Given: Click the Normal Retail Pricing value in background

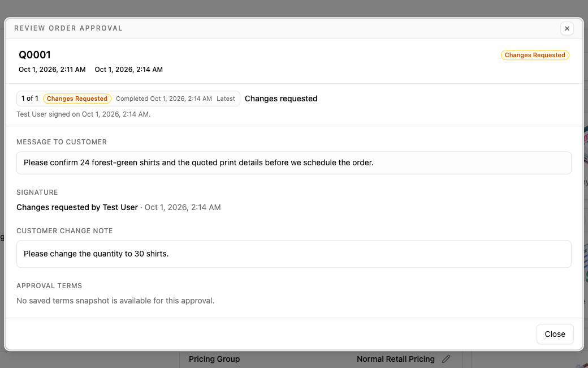Looking at the screenshot, I should (x=396, y=359).
